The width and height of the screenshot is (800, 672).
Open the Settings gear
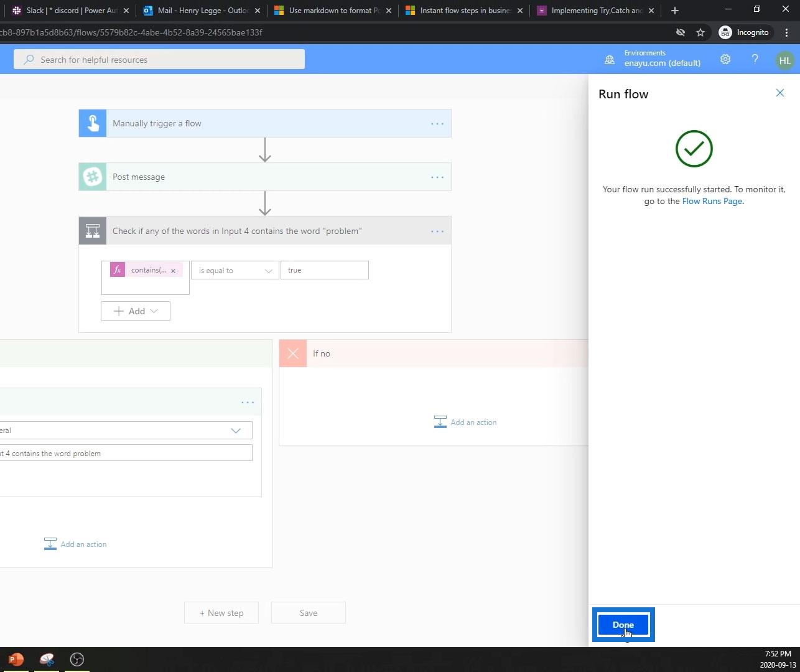(x=725, y=60)
